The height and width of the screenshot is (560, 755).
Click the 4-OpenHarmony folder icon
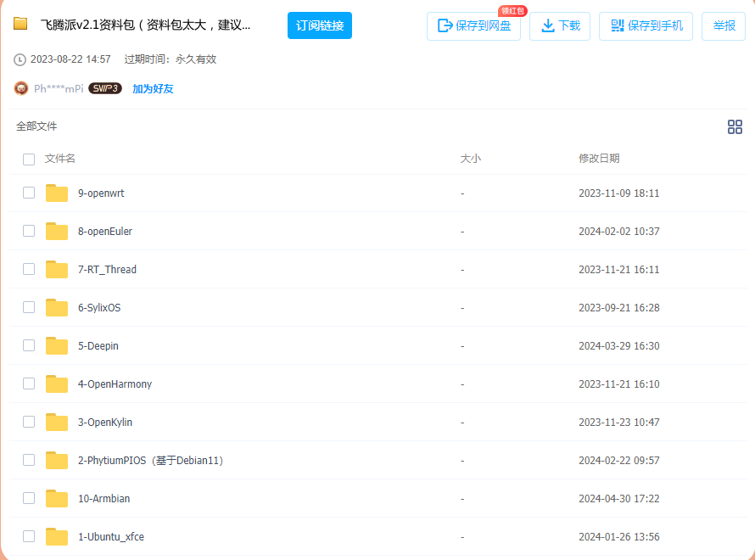pos(57,384)
